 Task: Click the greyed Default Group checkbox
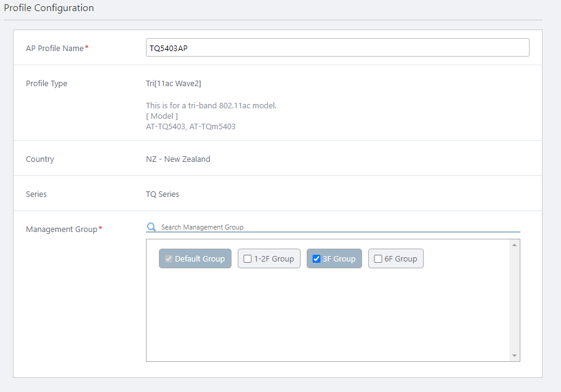[169, 259]
